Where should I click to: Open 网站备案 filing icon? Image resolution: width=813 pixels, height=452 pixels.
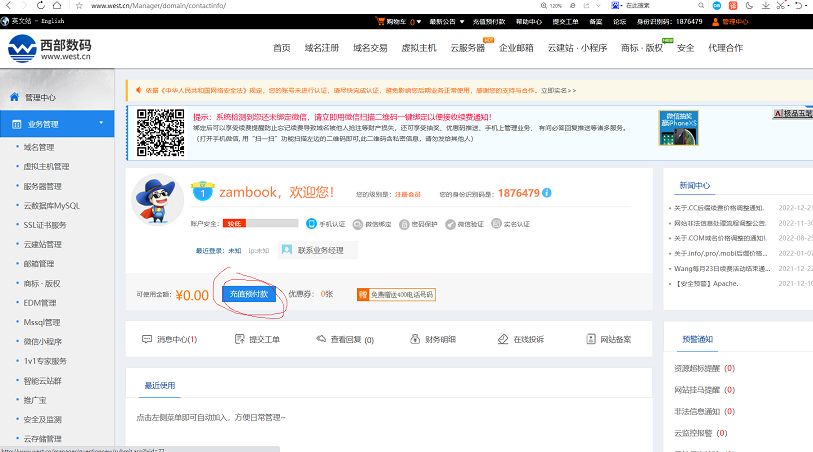[x=591, y=339]
